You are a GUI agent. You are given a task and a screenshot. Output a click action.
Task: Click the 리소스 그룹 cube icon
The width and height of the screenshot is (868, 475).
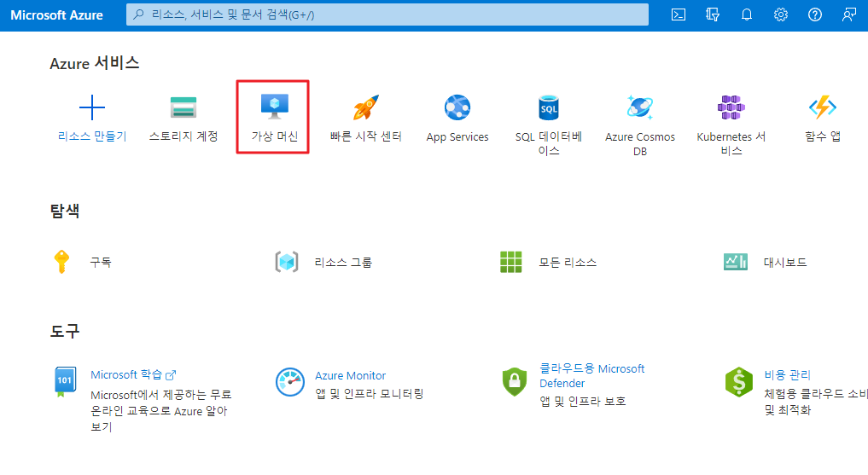tap(287, 262)
